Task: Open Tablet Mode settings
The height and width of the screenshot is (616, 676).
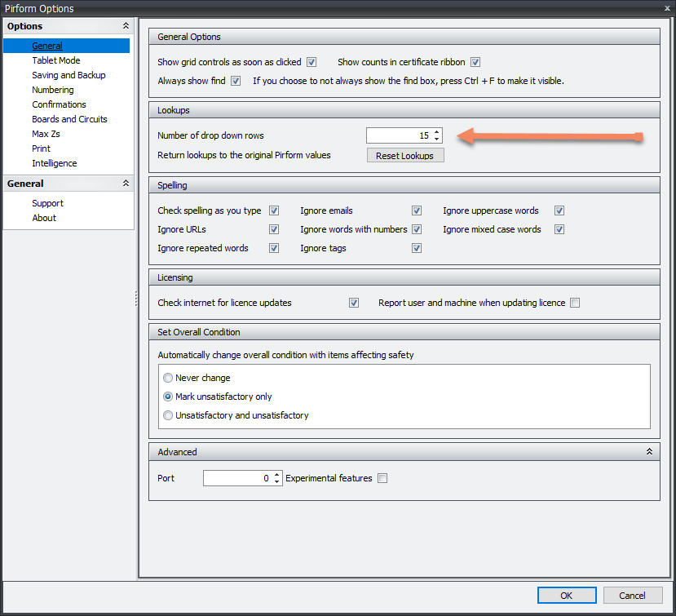Action: pos(56,60)
